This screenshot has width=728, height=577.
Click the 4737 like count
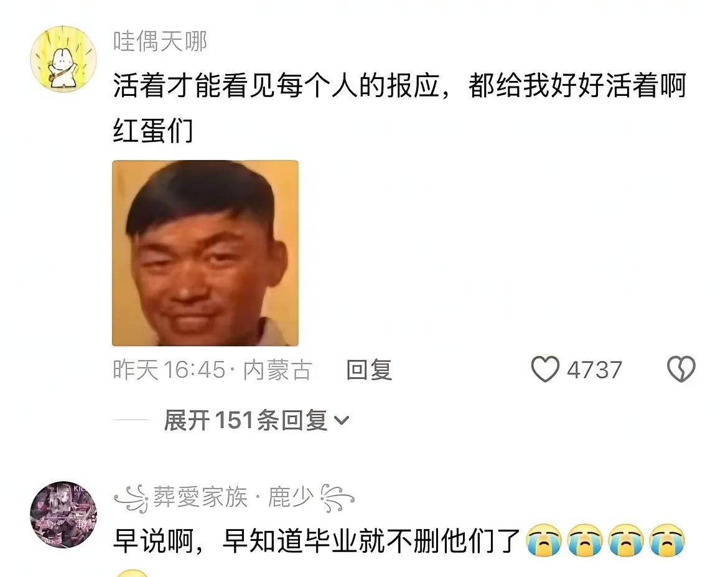coord(594,370)
